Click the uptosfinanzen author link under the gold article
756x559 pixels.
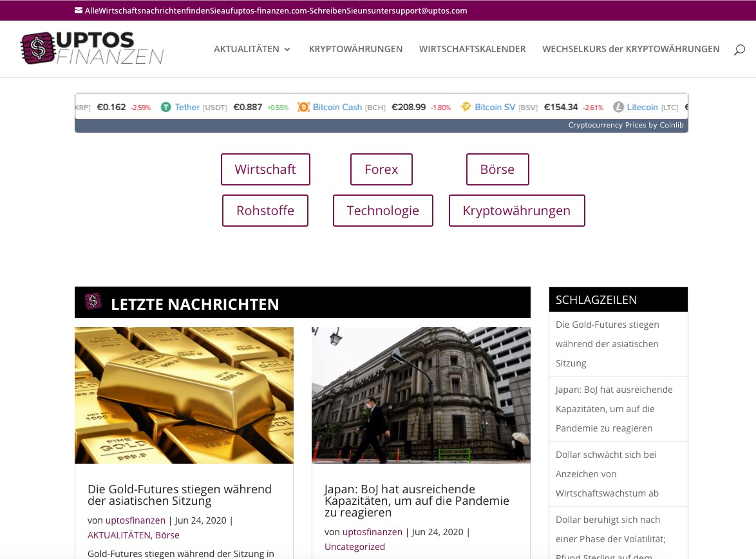click(135, 520)
